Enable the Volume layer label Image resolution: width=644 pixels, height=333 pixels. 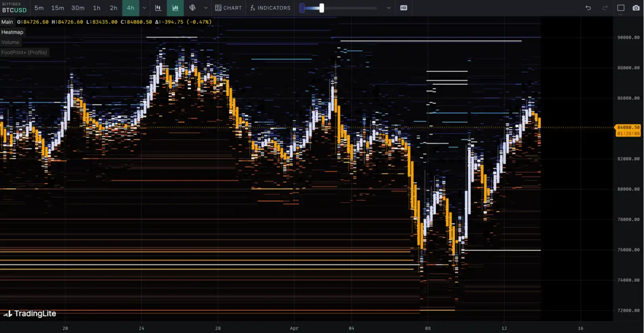[10, 42]
